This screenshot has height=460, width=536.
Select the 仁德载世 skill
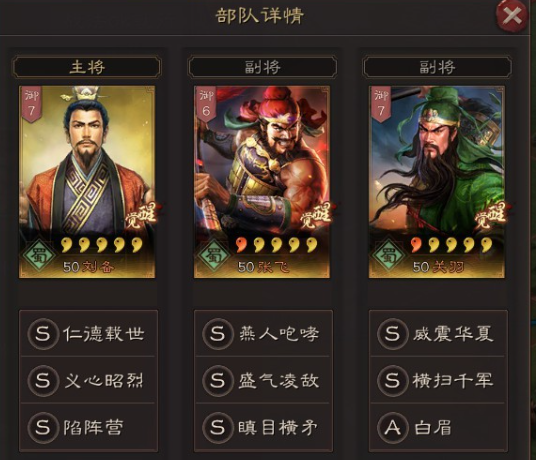[88, 334]
